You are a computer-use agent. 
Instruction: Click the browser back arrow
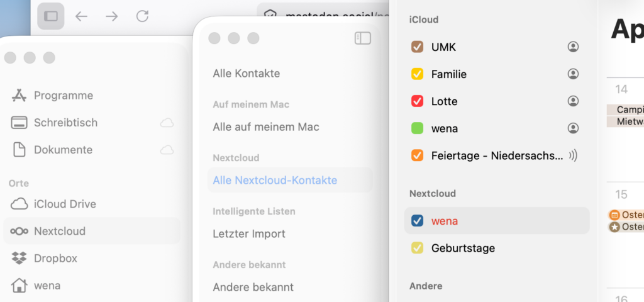tap(81, 16)
